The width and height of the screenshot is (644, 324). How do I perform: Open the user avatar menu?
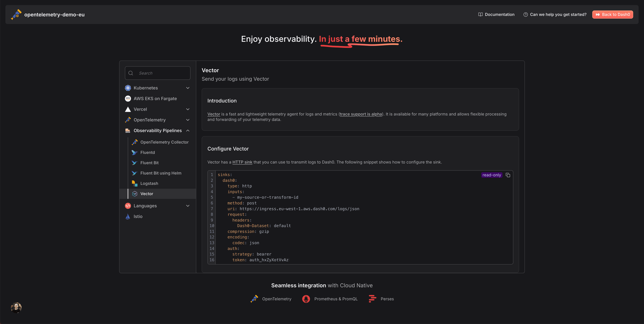(x=16, y=307)
